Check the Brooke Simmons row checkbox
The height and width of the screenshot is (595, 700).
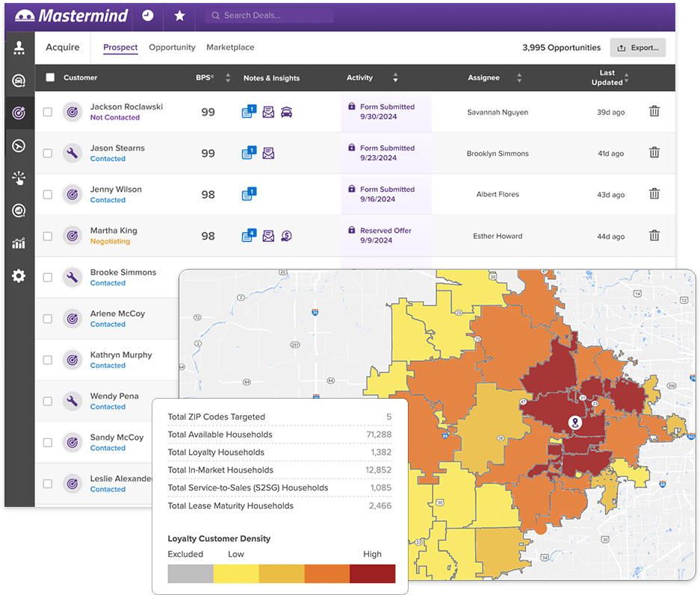47,278
